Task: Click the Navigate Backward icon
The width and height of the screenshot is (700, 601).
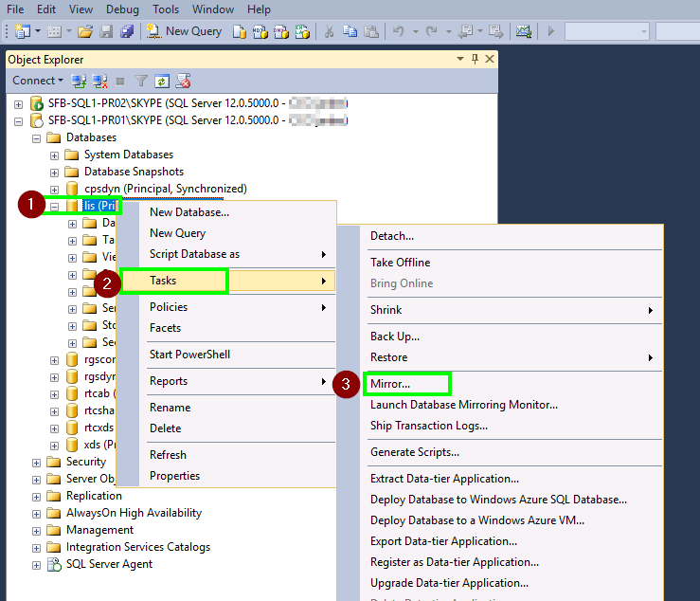Action: [466, 31]
